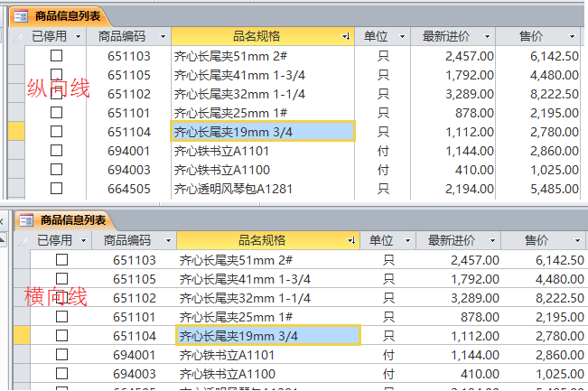Open 品名规格 sort dropdown arrow in lower datasheet
588x391 pixels.
(x=351, y=241)
